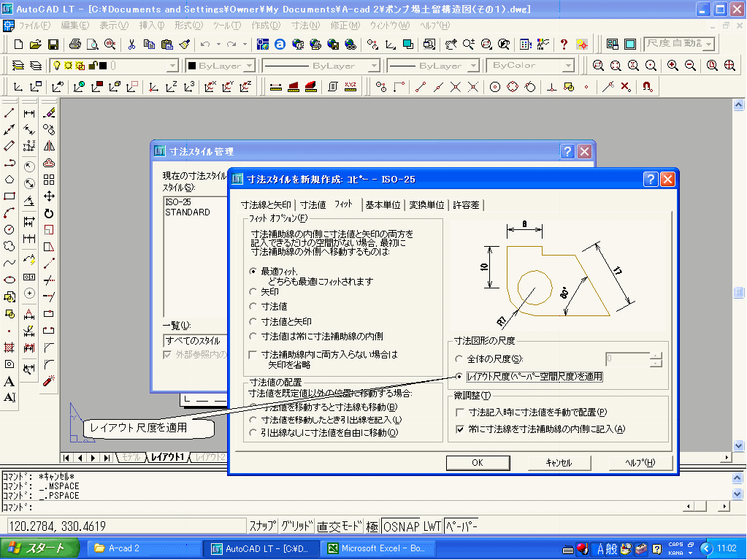Click the Cut scissors icon
Image resolution: width=747 pixels, height=560 pixels.
[131, 45]
